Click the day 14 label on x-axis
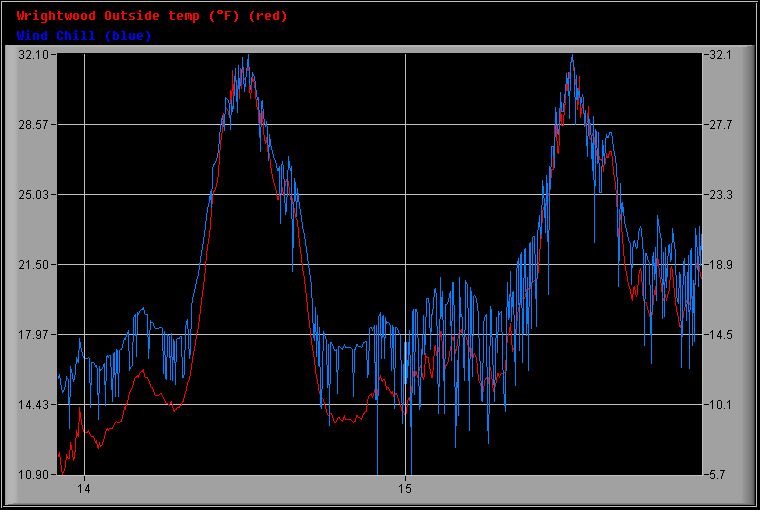Image resolution: width=760 pixels, height=510 pixels. [84, 489]
